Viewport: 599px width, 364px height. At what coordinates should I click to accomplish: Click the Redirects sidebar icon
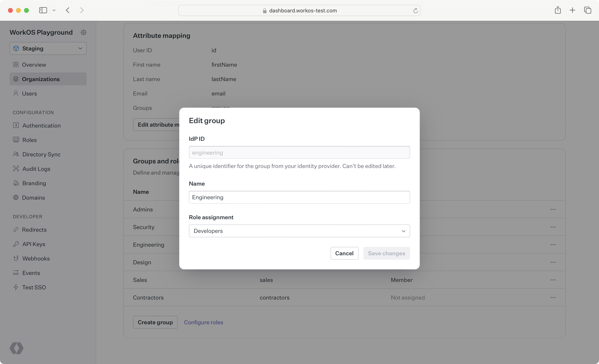point(15,230)
